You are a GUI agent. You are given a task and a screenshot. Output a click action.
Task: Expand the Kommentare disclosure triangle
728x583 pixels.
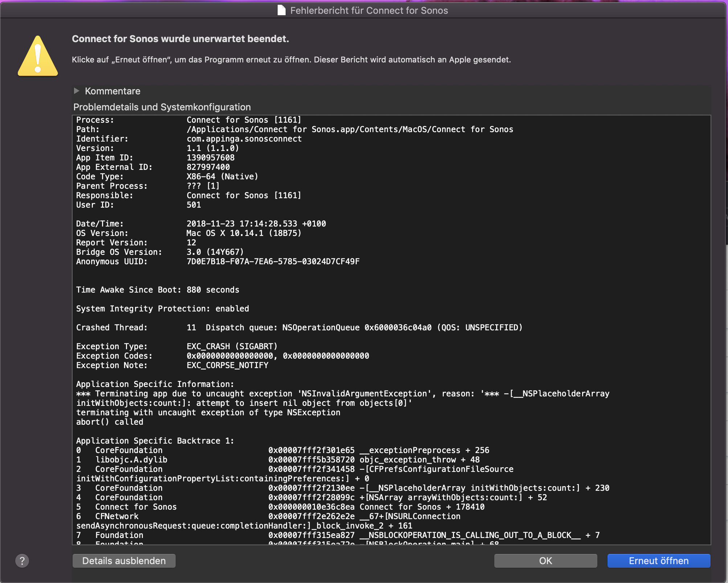click(76, 91)
